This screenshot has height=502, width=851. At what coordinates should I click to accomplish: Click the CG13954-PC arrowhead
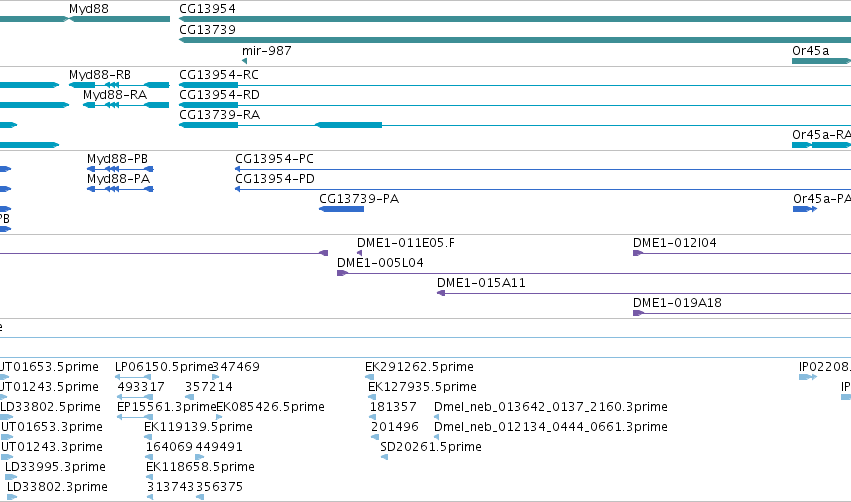(238, 169)
